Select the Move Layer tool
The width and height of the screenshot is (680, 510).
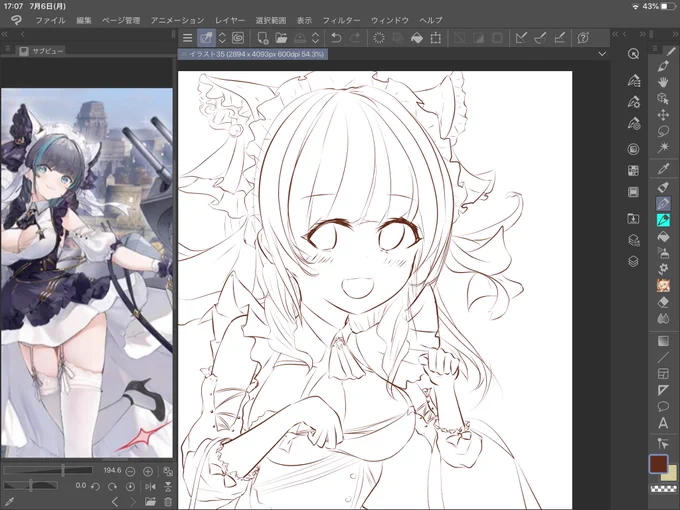coord(663,115)
